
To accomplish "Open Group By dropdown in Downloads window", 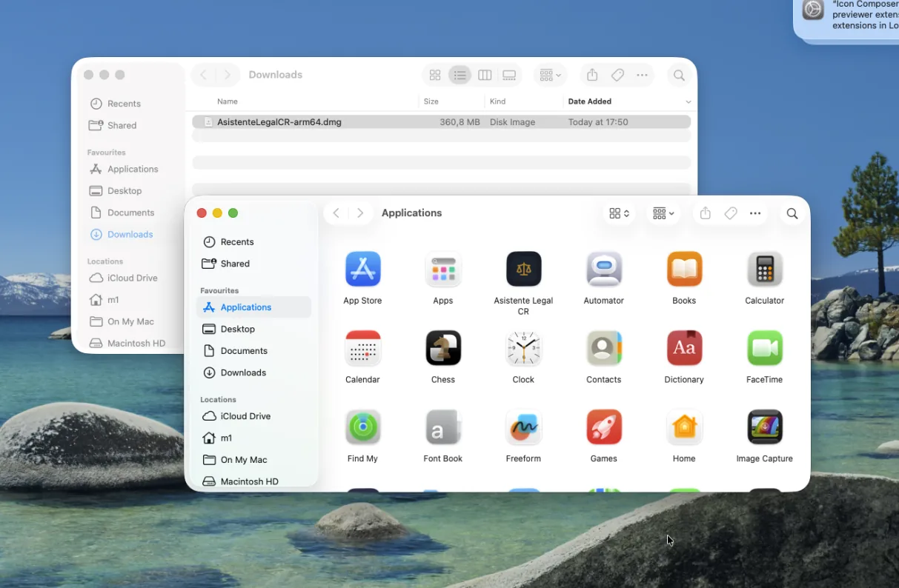I will [x=550, y=75].
